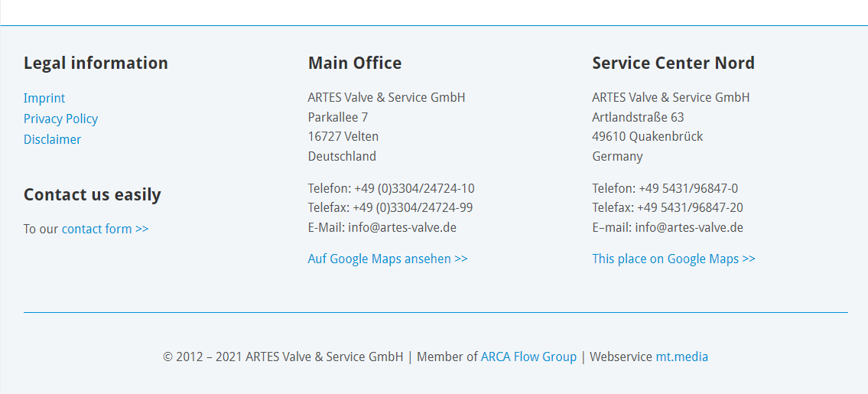The width and height of the screenshot is (868, 394).
Task: Click the Service Center Nord heading
Action: pos(674,63)
